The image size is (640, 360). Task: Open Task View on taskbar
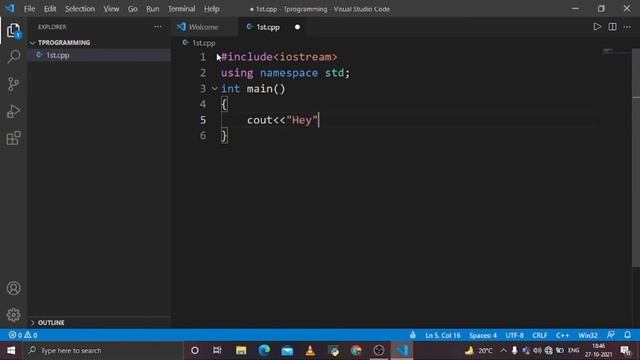217,350
